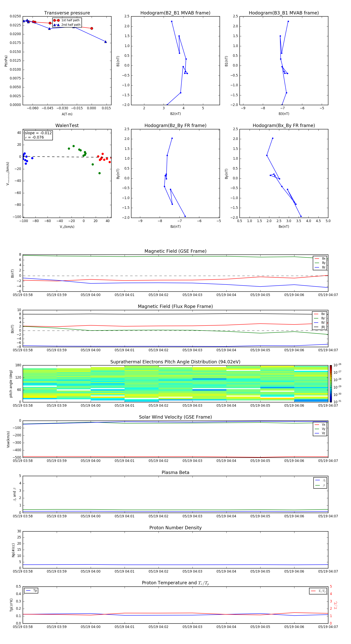This screenshot has height=644, width=351.
Task: Click the WalenTest slope and r annotation box
Action: tap(38, 135)
